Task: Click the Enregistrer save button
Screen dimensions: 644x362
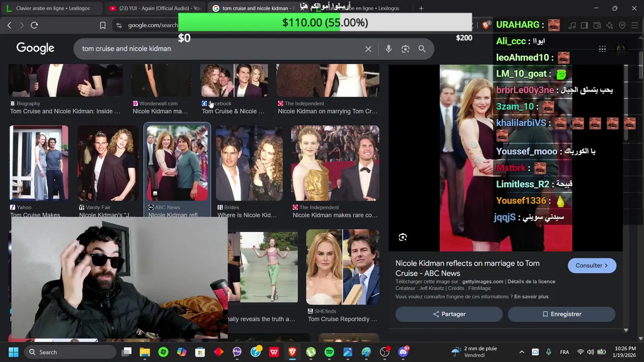Action: point(561,314)
